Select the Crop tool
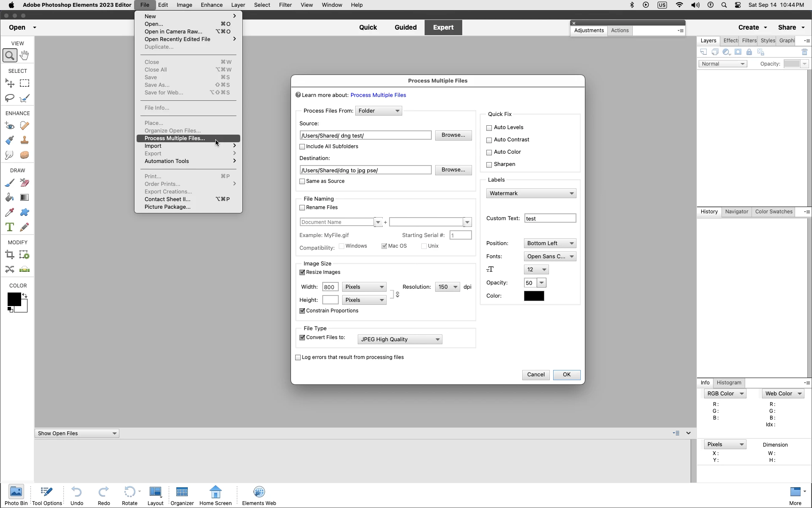This screenshot has width=812, height=508. 10,255
